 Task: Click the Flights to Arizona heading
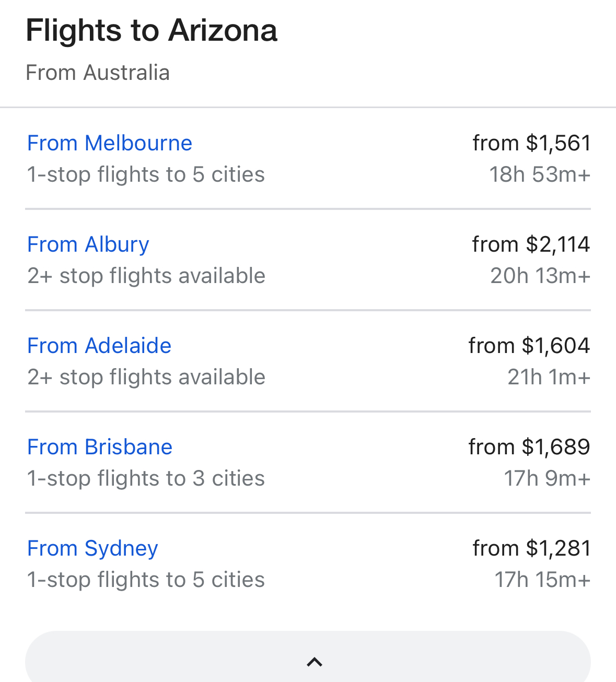tap(152, 30)
